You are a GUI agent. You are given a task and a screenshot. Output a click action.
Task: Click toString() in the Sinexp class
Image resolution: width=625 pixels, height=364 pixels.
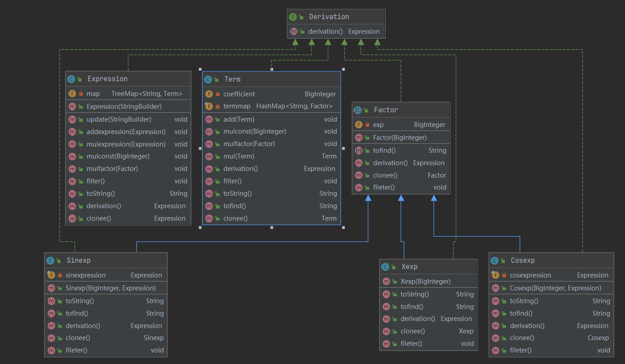pos(80,301)
